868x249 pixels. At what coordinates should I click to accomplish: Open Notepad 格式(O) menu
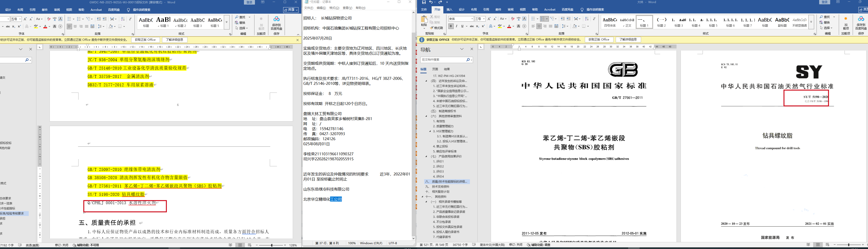(x=334, y=8)
